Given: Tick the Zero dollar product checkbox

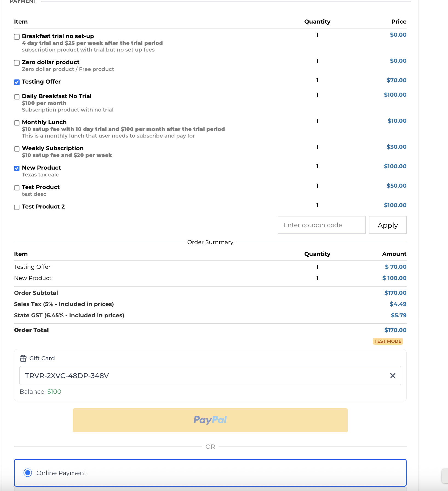Looking at the screenshot, I should [17, 63].
